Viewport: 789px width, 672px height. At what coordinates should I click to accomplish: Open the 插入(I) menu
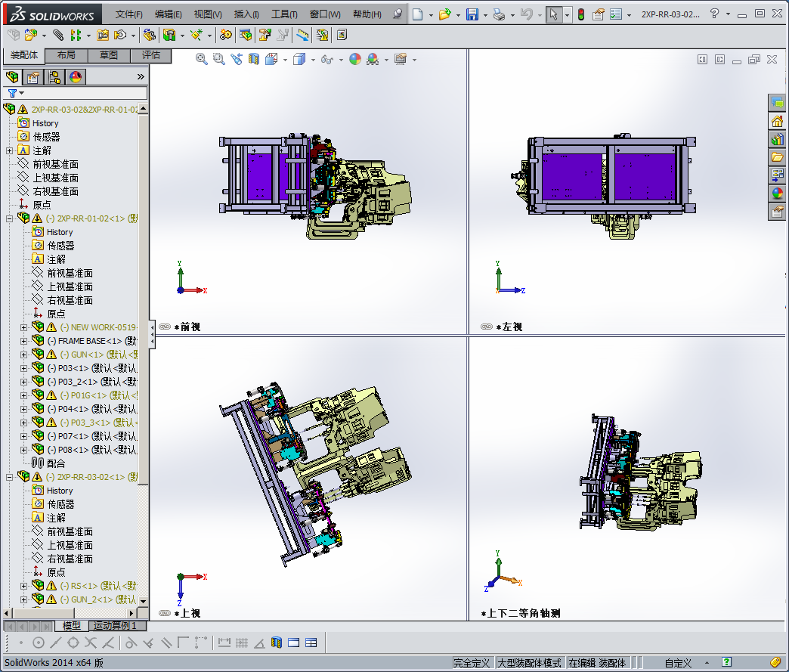point(246,14)
